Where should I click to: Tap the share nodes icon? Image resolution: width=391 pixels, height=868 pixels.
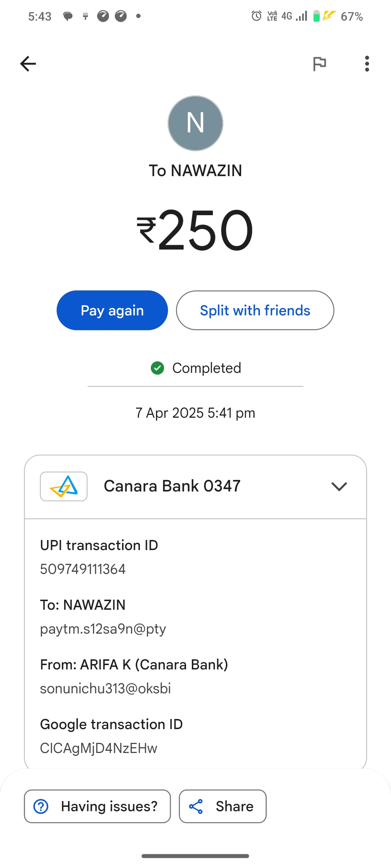[x=196, y=807]
